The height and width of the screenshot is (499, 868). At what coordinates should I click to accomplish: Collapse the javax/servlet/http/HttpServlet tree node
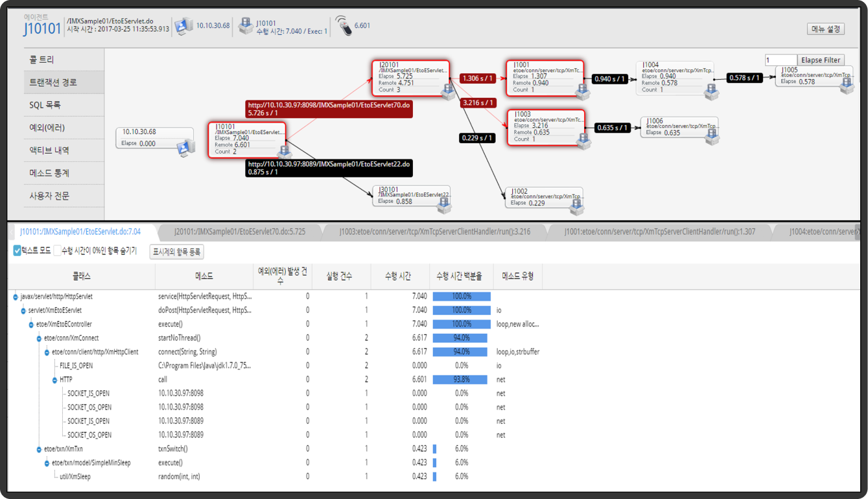tap(16, 297)
